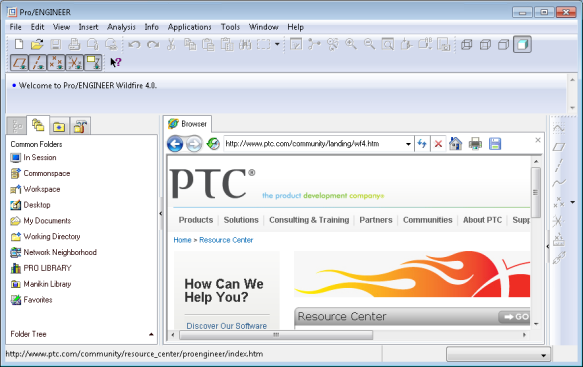Click the Home breadcrumb link
This screenshot has width=583, height=367.
pyautogui.click(x=182, y=240)
